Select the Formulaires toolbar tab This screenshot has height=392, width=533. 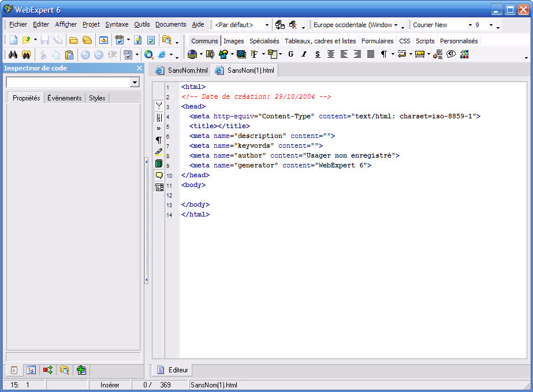coord(377,41)
